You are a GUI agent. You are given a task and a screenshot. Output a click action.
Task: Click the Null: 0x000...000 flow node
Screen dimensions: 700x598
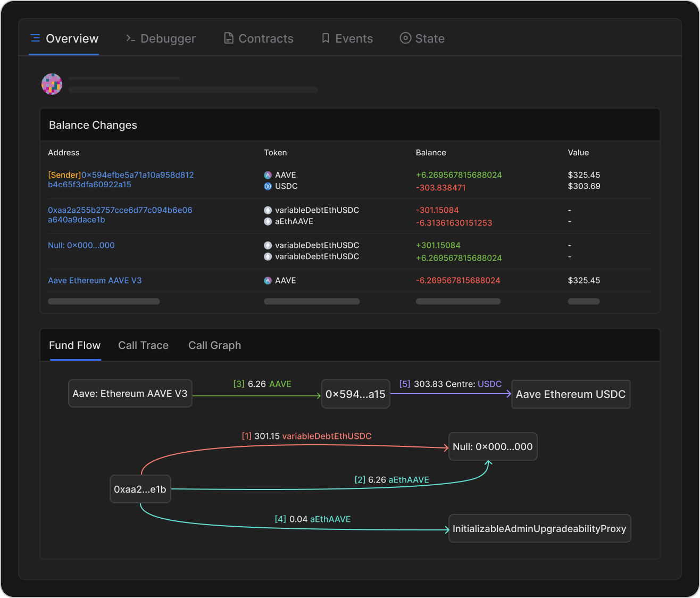pos(493,446)
